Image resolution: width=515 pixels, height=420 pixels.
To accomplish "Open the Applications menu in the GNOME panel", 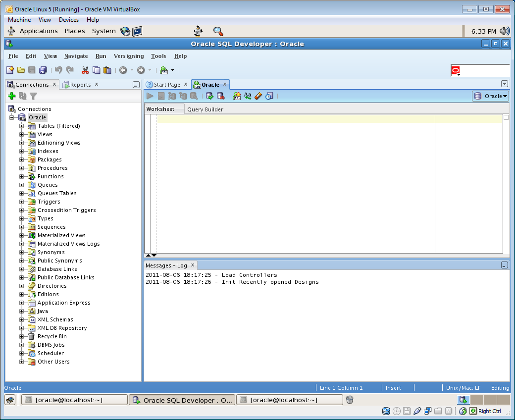I will coord(38,31).
